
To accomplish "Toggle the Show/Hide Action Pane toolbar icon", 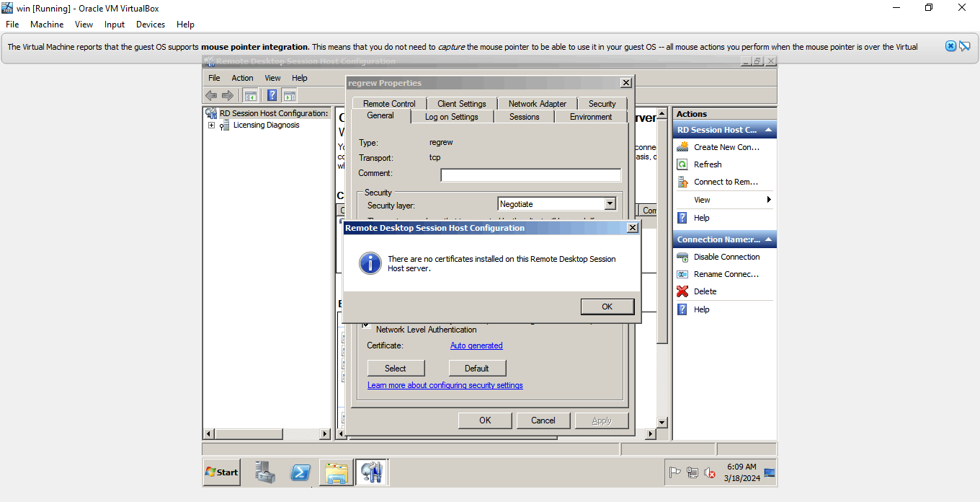I will tap(289, 95).
